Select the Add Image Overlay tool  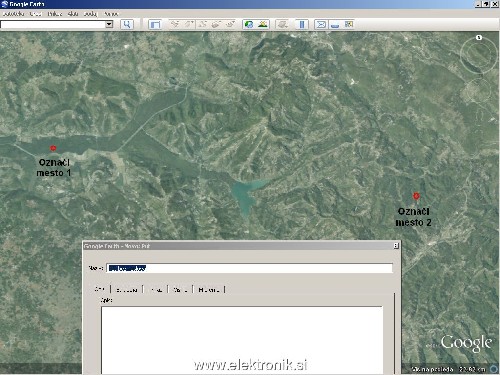216,24
